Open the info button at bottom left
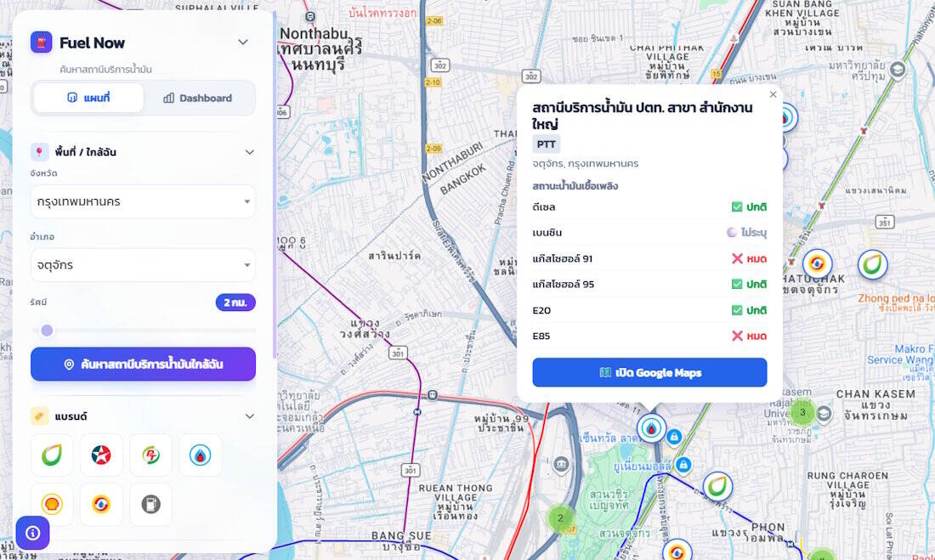 33,533
